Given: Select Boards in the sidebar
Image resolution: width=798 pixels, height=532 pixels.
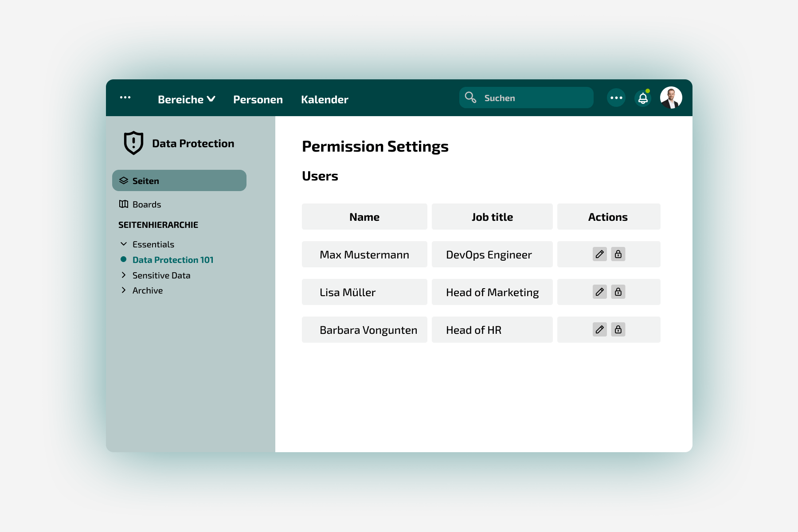Looking at the screenshot, I should point(140,204).
